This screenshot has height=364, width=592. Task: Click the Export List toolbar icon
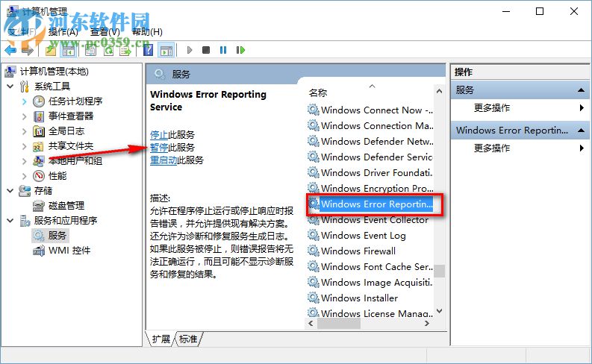pyautogui.click(x=125, y=50)
